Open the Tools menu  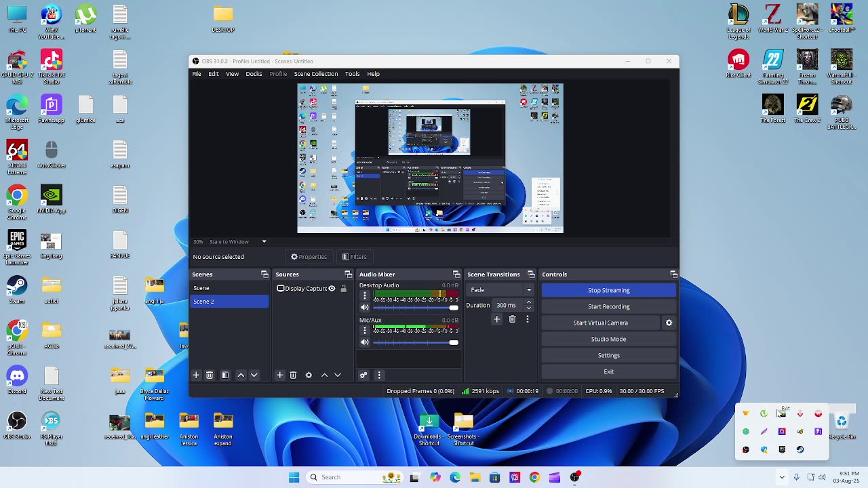pyautogui.click(x=352, y=74)
